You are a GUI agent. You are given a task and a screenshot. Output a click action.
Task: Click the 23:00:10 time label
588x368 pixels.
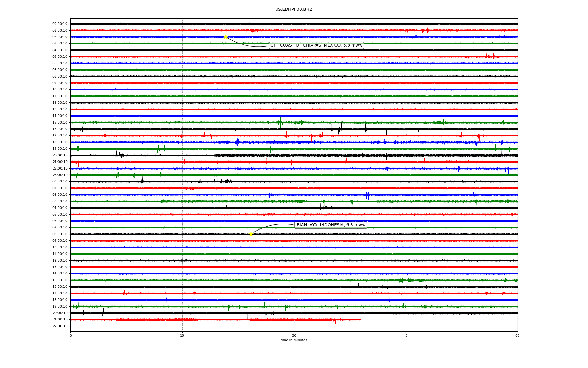click(x=60, y=175)
